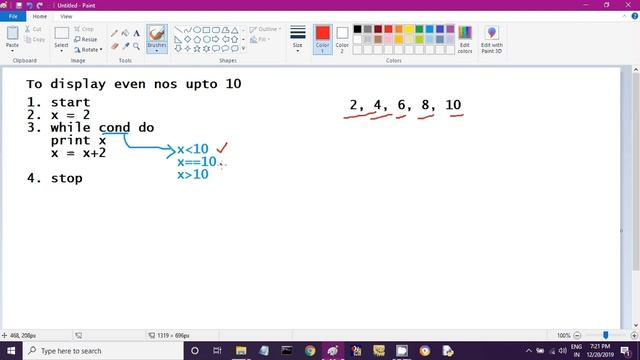Show hidden system tray icons

529,351
